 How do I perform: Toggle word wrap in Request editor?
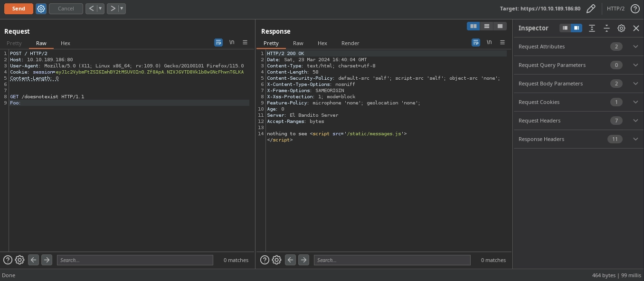(x=218, y=42)
